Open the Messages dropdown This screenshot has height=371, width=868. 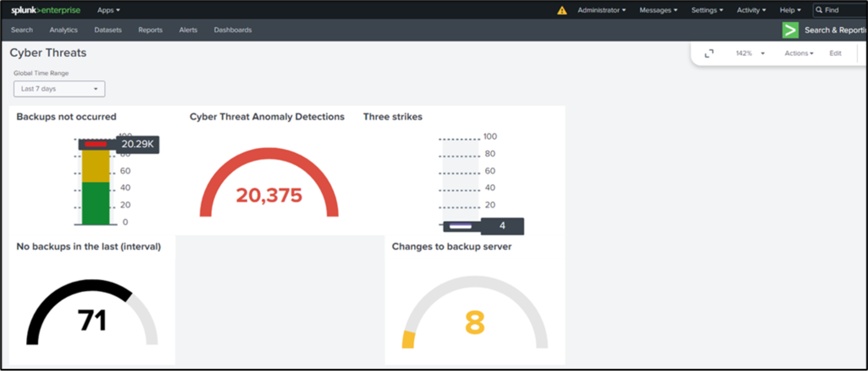click(x=658, y=10)
